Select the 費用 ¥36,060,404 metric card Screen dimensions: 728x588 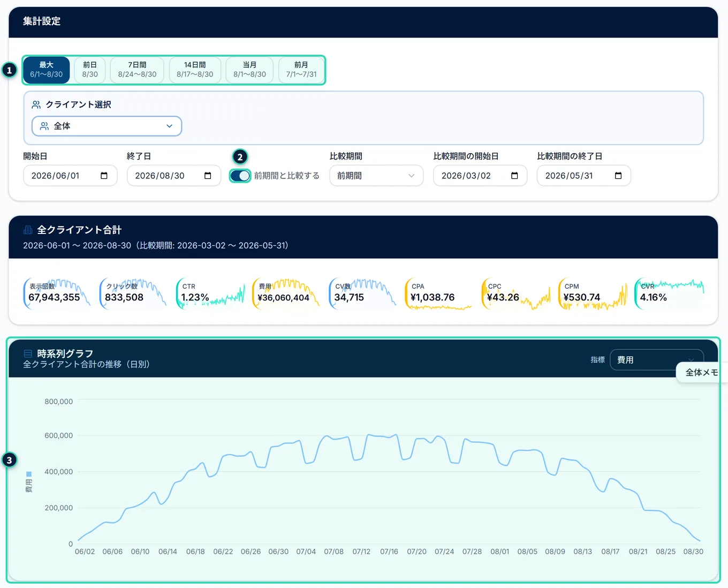[x=286, y=293]
